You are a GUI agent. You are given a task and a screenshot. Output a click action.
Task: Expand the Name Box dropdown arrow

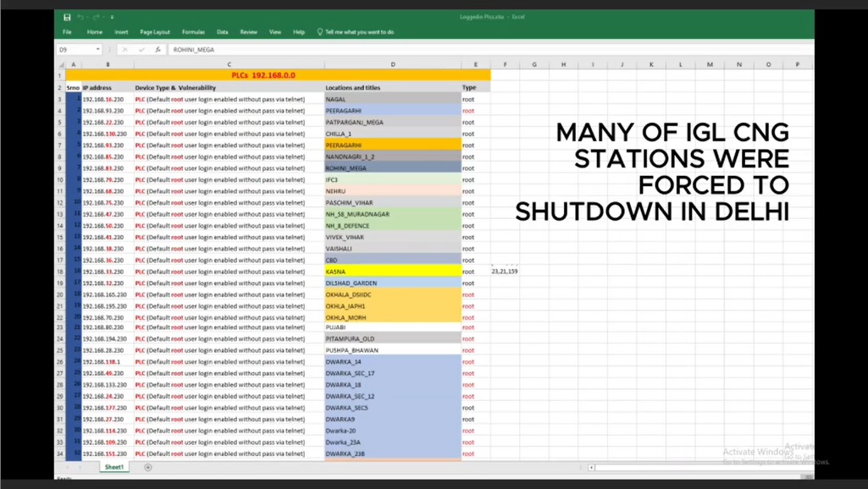click(98, 49)
